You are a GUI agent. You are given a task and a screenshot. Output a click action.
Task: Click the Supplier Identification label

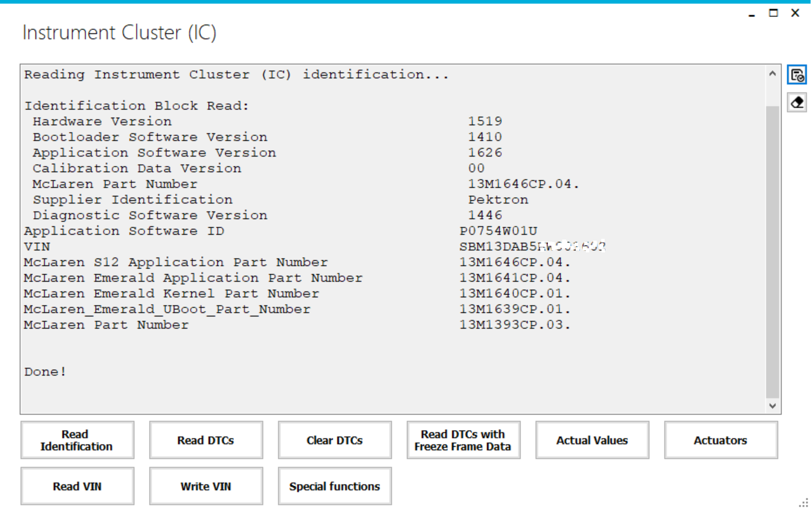pyautogui.click(x=133, y=200)
